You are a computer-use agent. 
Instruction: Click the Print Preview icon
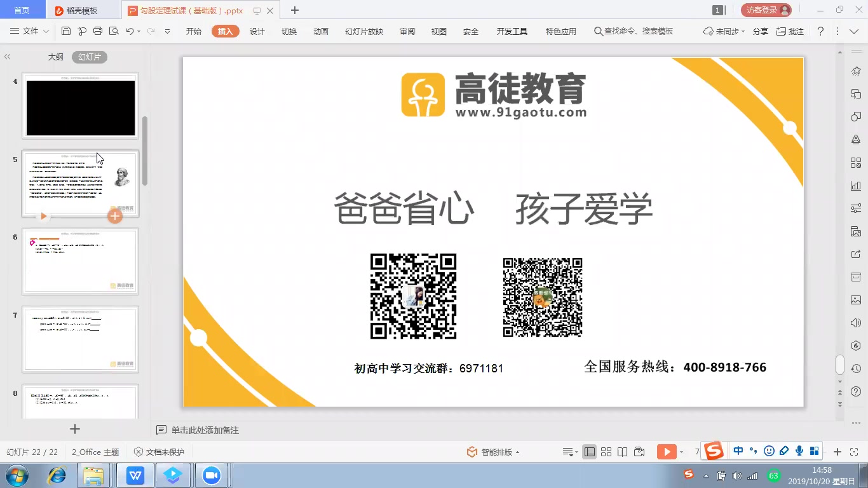pyautogui.click(x=114, y=31)
